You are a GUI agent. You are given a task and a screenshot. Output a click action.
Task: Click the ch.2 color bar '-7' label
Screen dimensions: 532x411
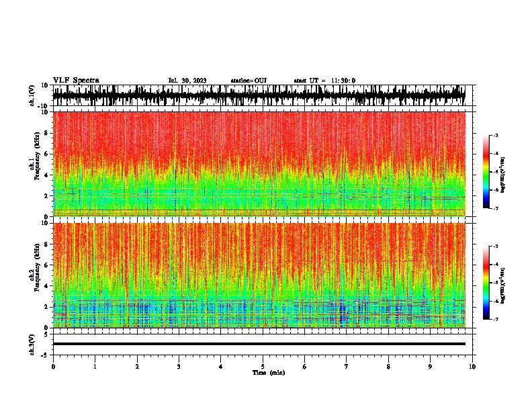point(495,320)
